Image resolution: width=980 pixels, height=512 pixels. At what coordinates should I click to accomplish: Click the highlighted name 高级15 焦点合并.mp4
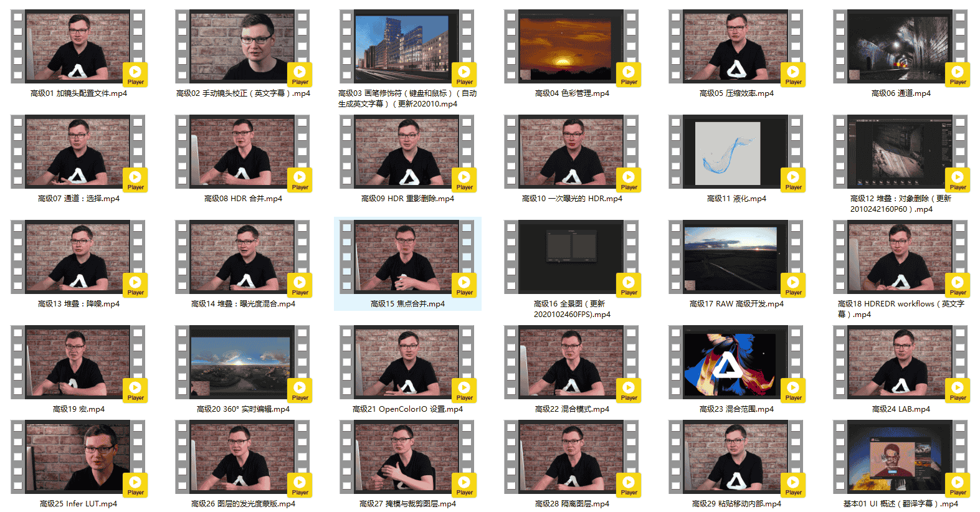coord(407,304)
